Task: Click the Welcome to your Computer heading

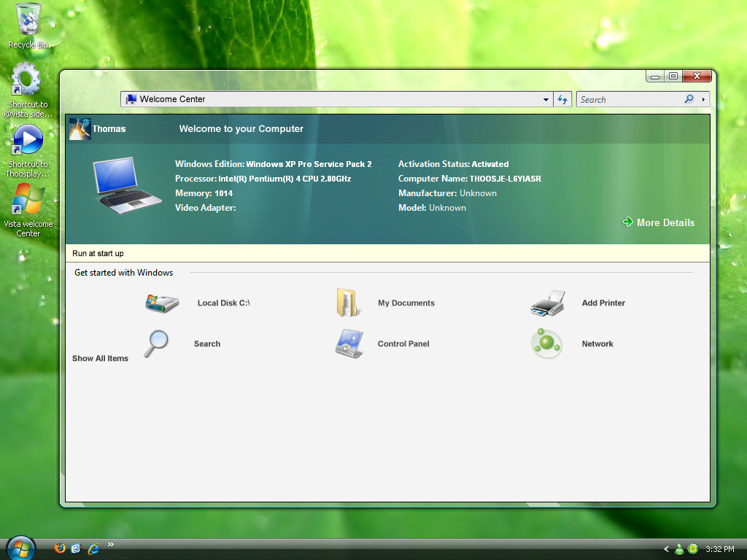Action: [x=241, y=128]
